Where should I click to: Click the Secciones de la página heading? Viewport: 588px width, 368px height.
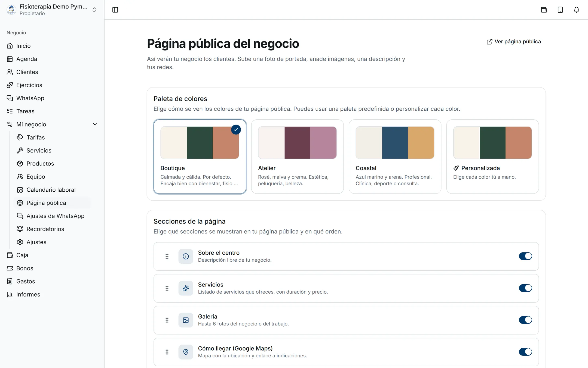(189, 221)
